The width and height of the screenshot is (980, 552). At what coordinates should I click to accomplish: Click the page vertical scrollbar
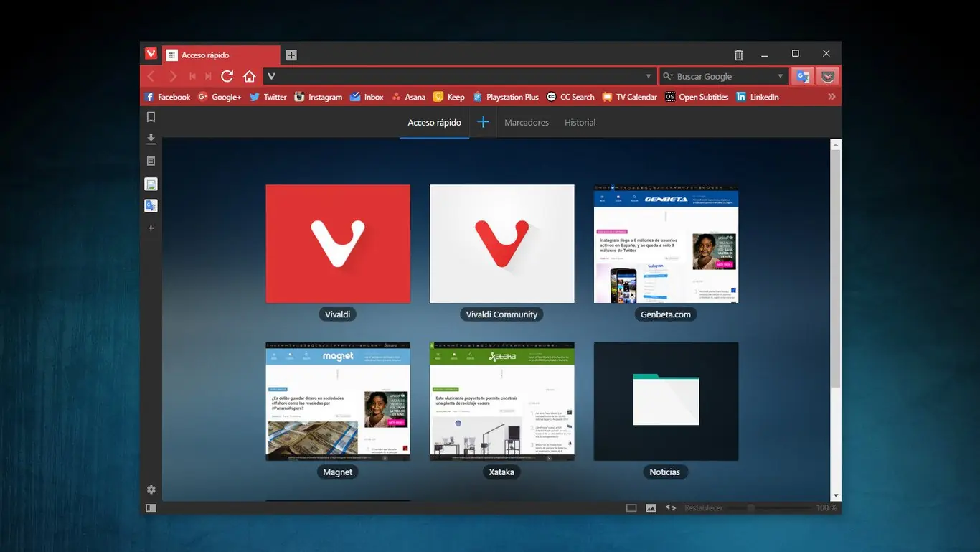pos(835,269)
